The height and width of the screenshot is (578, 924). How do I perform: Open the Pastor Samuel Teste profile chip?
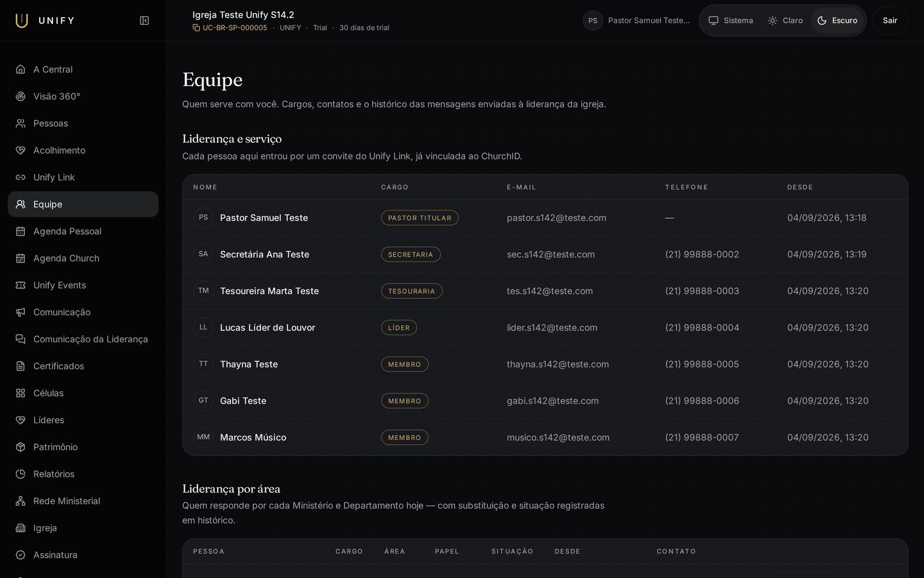pyautogui.click(x=636, y=21)
